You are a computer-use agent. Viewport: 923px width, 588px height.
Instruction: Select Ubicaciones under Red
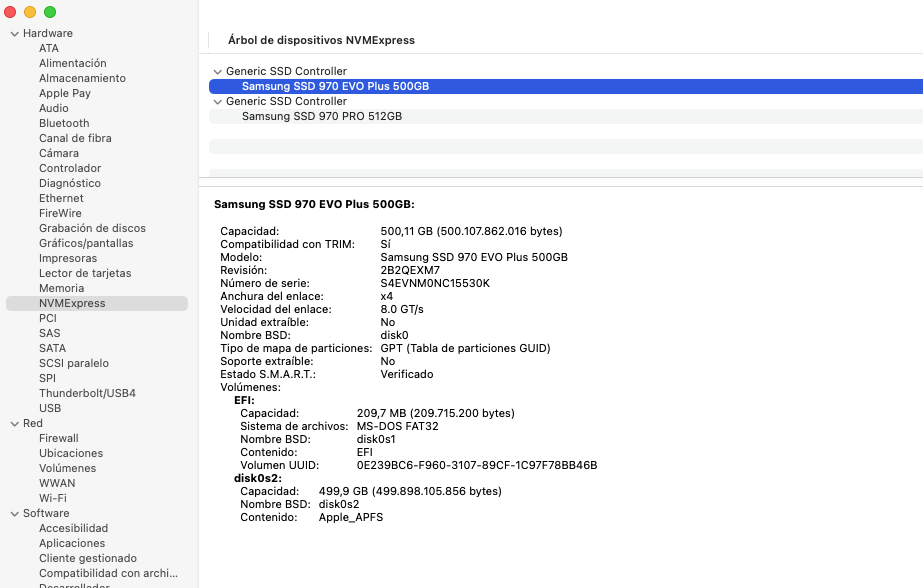click(71, 453)
